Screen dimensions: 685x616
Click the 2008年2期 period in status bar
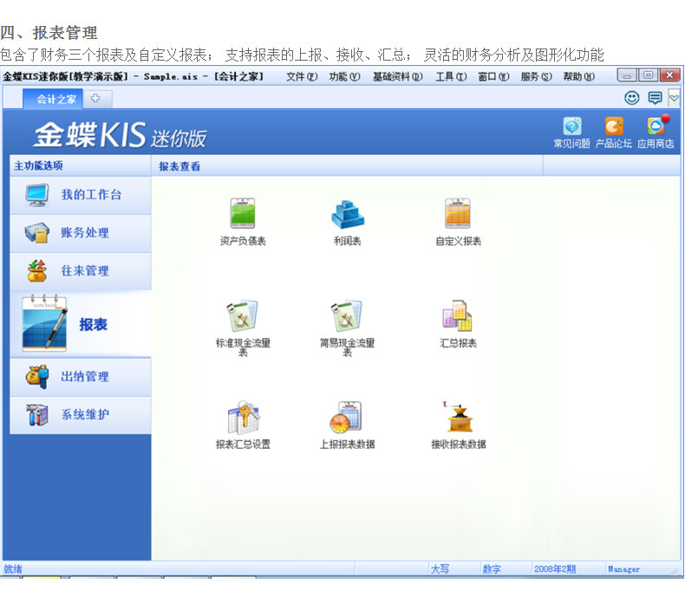(x=555, y=569)
